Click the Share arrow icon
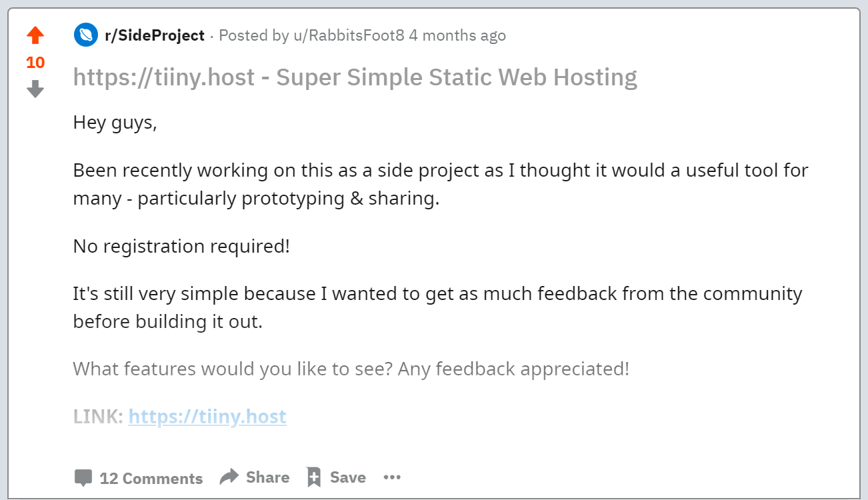Viewport: 868px width, 500px height. click(x=229, y=477)
